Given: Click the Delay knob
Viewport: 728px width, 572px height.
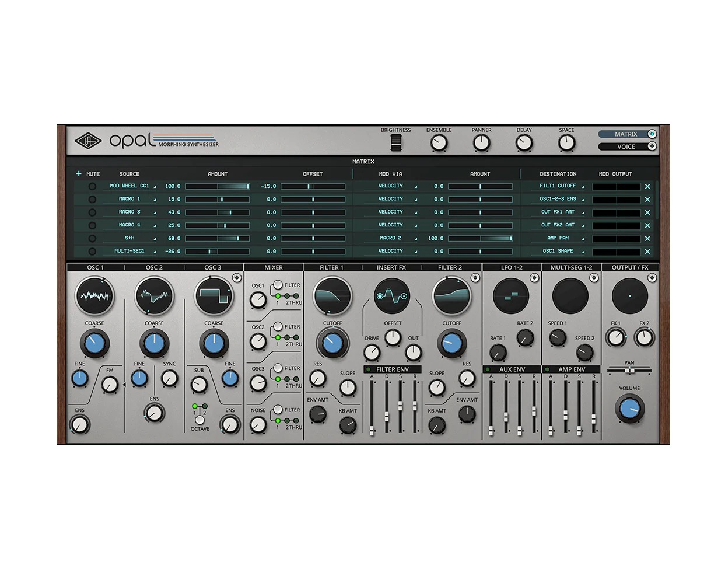Looking at the screenshot, I should pos(524,143).
